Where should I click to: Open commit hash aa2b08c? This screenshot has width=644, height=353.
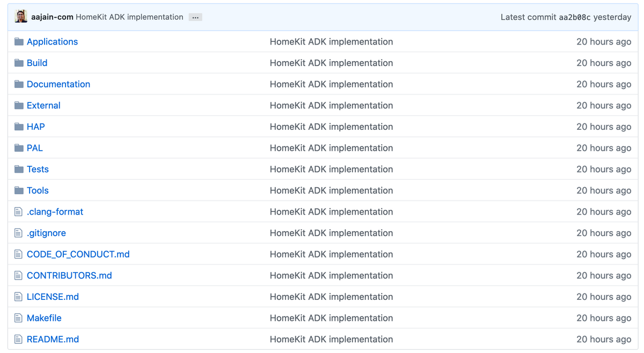point(575,17)
